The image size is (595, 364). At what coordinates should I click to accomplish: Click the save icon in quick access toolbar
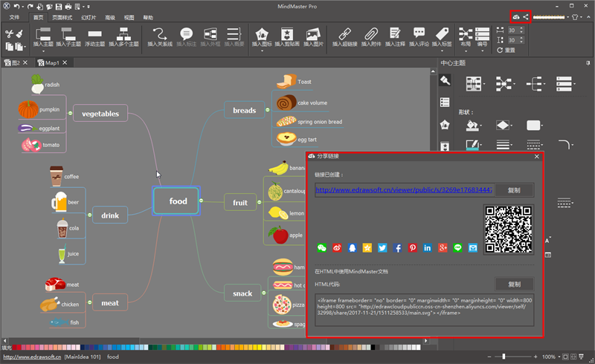point(59,7)
